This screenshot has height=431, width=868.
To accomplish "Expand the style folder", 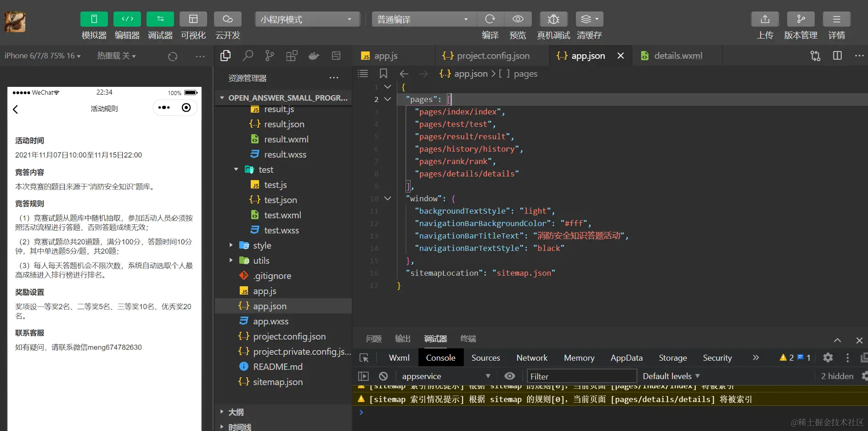I will point(262,245).
